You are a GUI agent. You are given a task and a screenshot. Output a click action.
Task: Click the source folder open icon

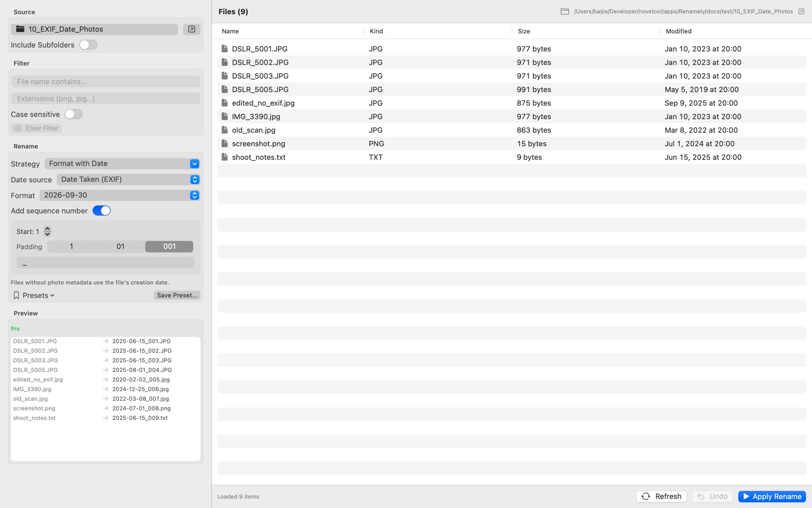pyautogui.click(x=192, y=29)
